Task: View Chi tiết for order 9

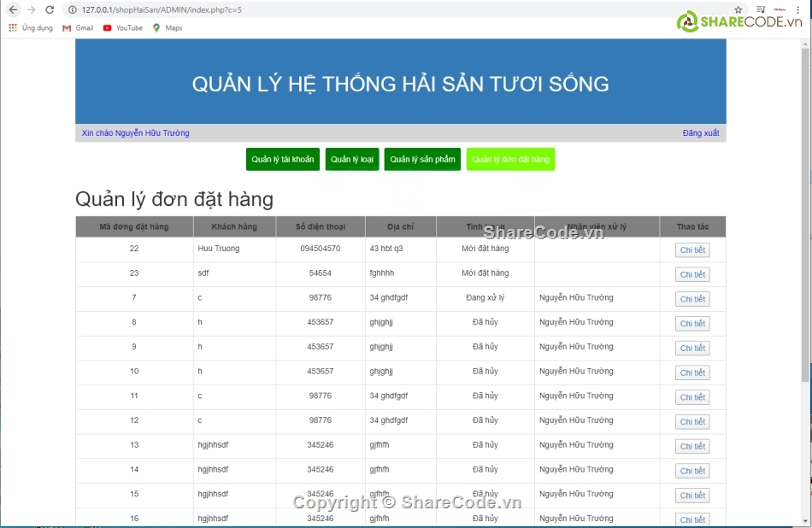Action: (692, 349)
